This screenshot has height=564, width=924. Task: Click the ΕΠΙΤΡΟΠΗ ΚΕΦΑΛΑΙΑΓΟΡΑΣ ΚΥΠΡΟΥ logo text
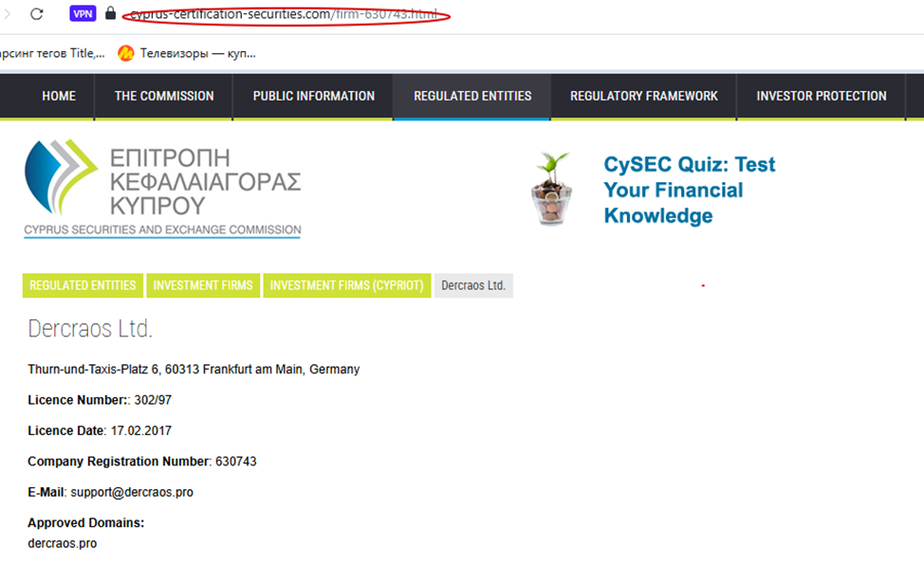click(x=205, y=182)
